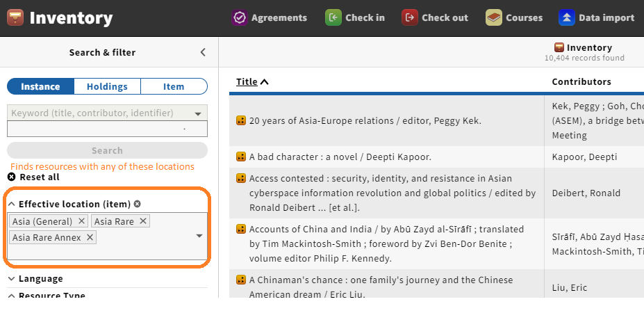Image resolution: width=644 pixels, height=320 pixels.
Task: Open the Agreements app icon
Action: tap(239, 17)
